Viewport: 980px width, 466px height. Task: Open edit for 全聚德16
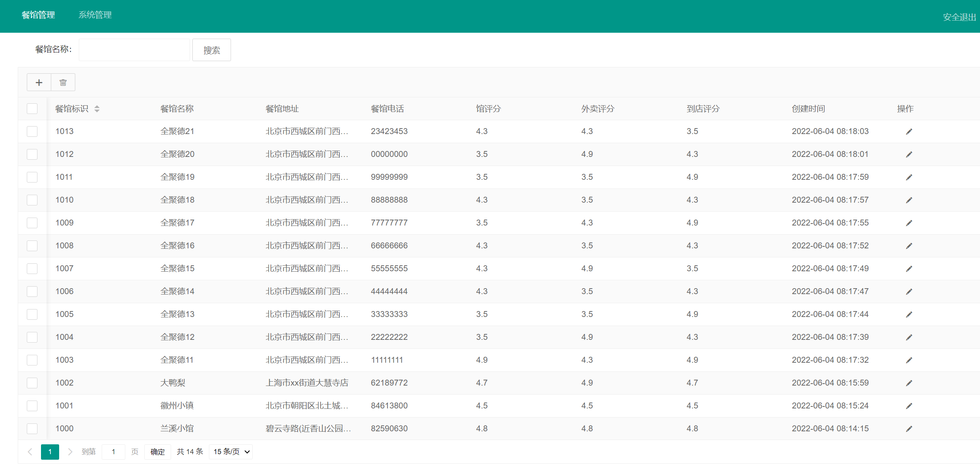coord(909,246)
